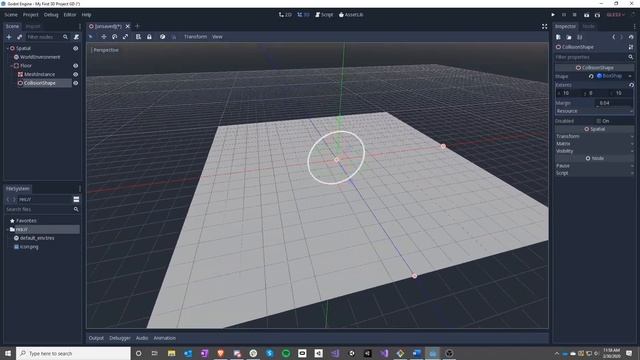Toggle local space mode icon

pos(162,37)
